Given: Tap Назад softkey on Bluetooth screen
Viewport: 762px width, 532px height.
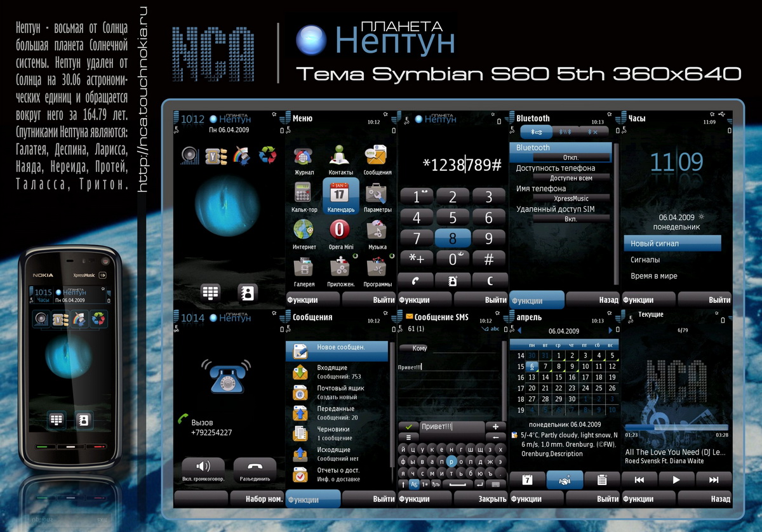Looking at the screenshot, I should tap(592, 300).
